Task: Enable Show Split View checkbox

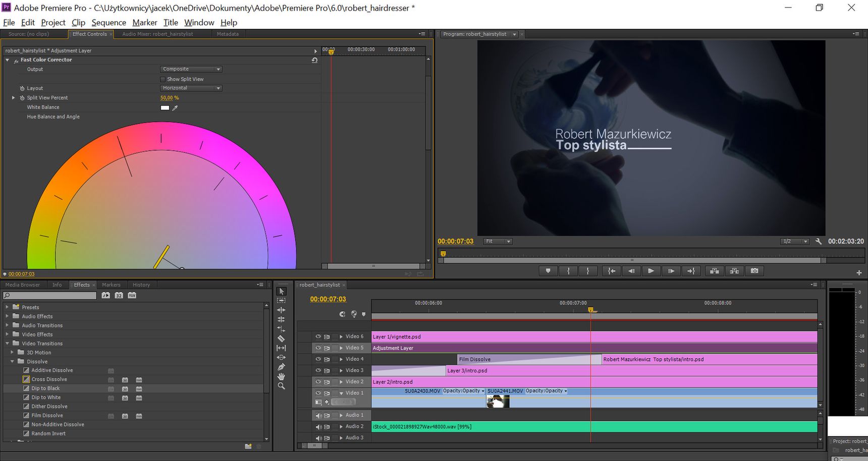Action: coord(162,79)
